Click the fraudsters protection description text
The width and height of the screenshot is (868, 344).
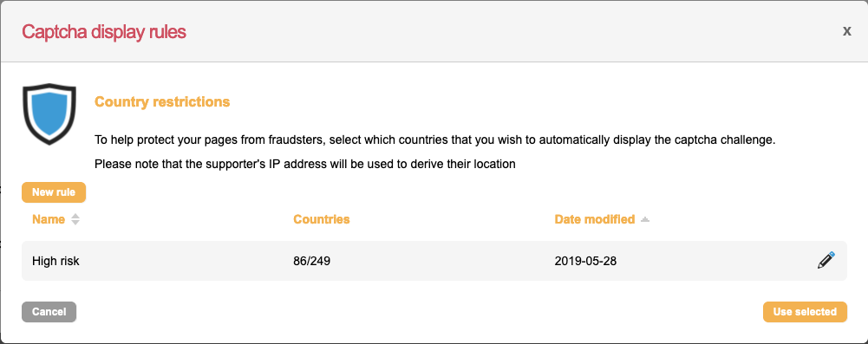click(435, 140)
